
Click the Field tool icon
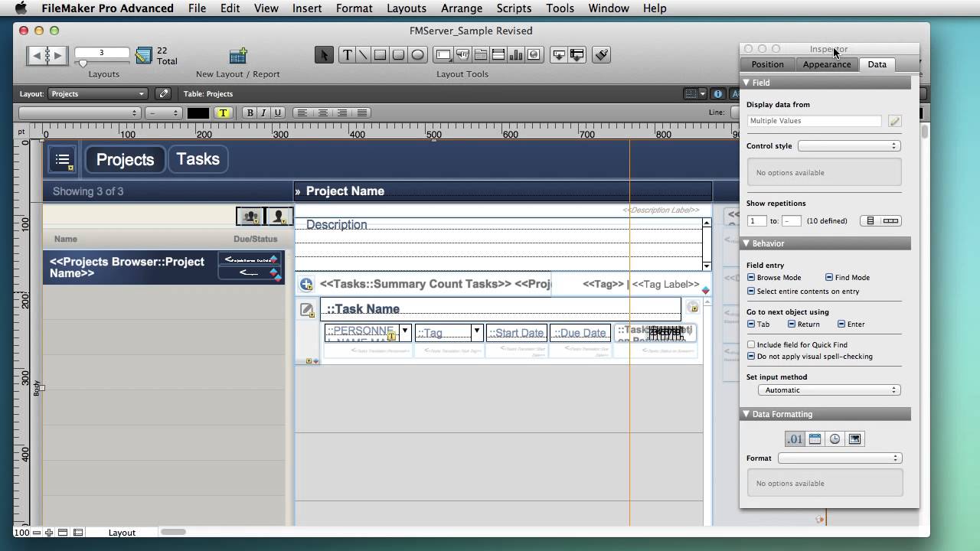pos(559,55)
